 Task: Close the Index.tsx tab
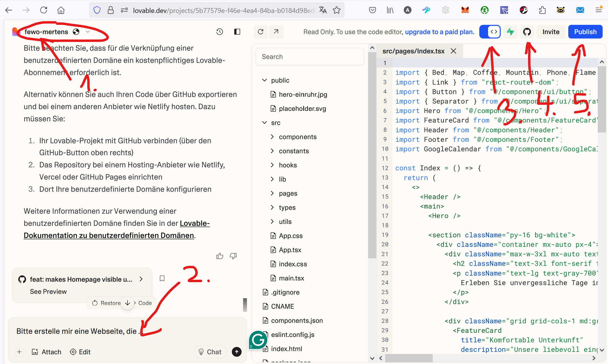(453, 51)
